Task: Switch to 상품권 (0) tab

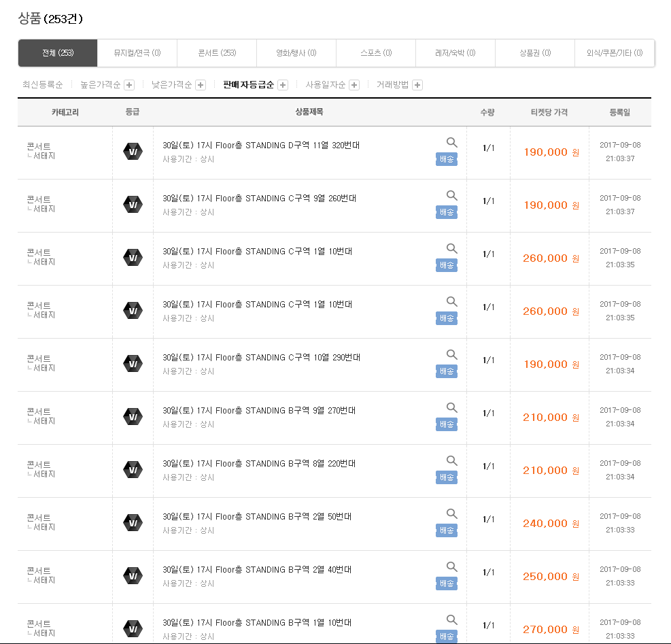Action: tap(535, 53)
